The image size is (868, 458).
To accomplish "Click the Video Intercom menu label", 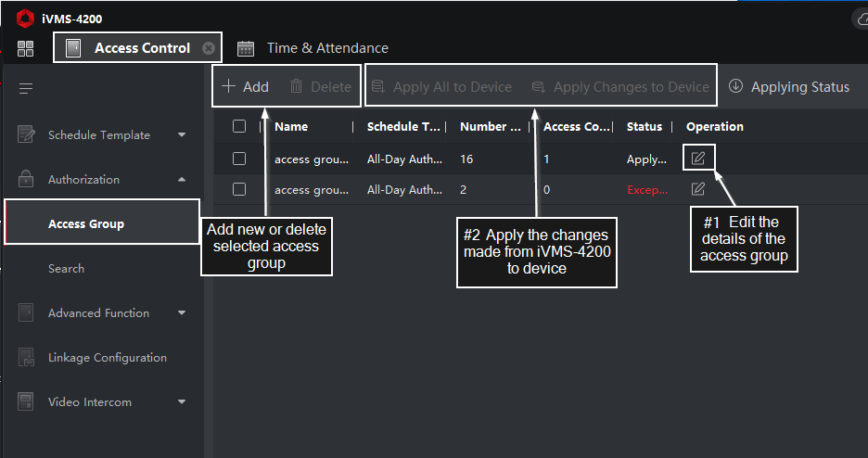I will 90,402.
